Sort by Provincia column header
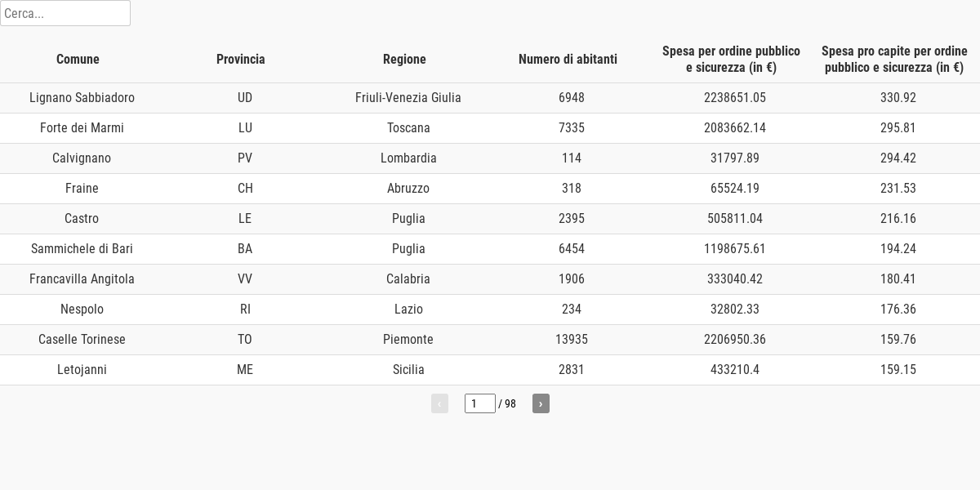This screenshot has height=490, width=980. point(241,59)
